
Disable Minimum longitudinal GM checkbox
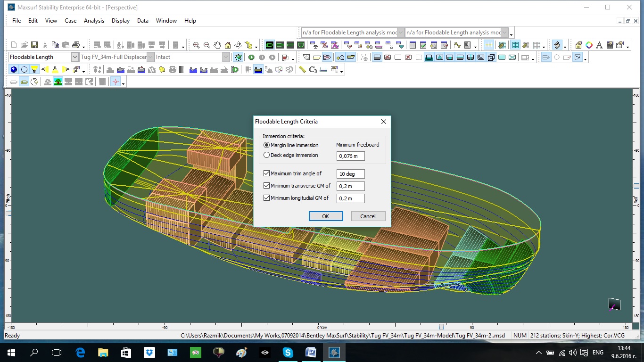click(267, 198)
